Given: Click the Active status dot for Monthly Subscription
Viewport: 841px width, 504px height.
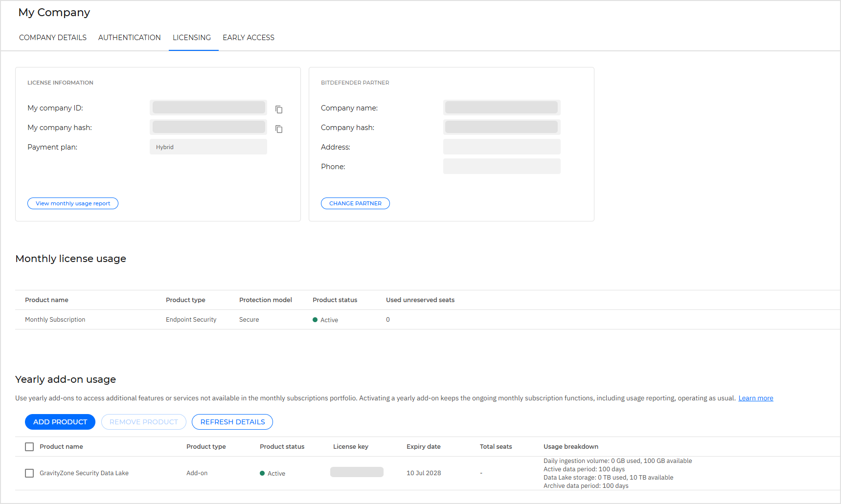Looking at the screenshot, I should [x=316, y=319].
